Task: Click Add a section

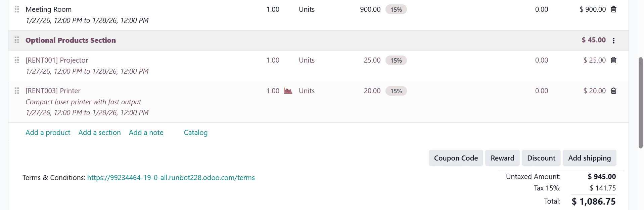Action: pyautogui.click(x=99, y=132)
